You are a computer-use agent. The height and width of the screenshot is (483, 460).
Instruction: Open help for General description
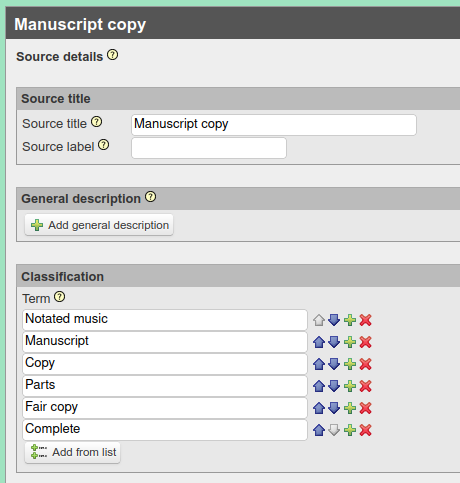(x=151, y=197)
